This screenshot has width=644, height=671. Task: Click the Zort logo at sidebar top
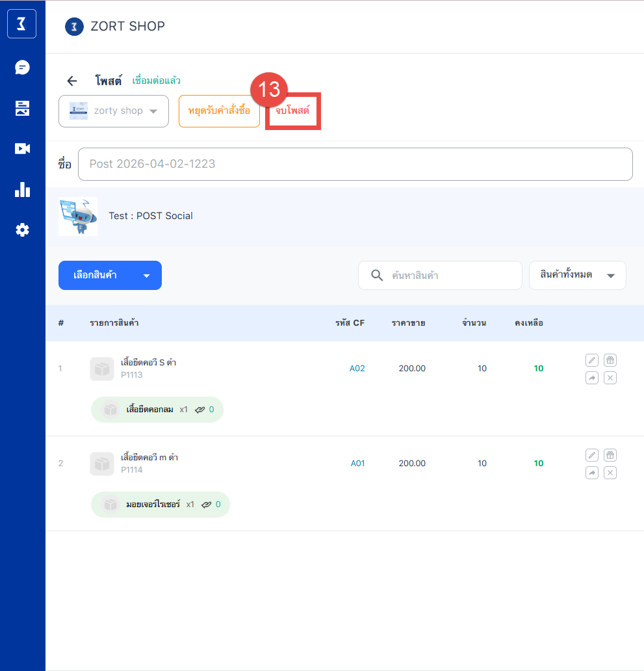pyautogui.click(x=22, y=25)
